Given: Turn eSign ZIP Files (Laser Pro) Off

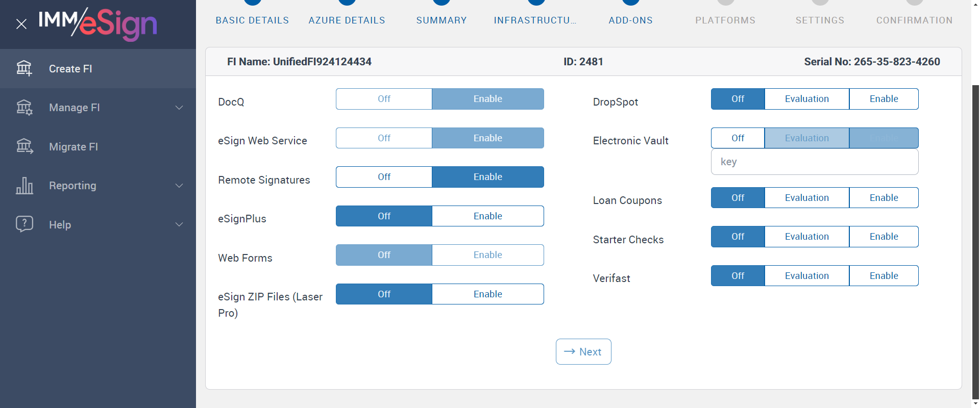Looking at the screenshot, I should 384,294.
